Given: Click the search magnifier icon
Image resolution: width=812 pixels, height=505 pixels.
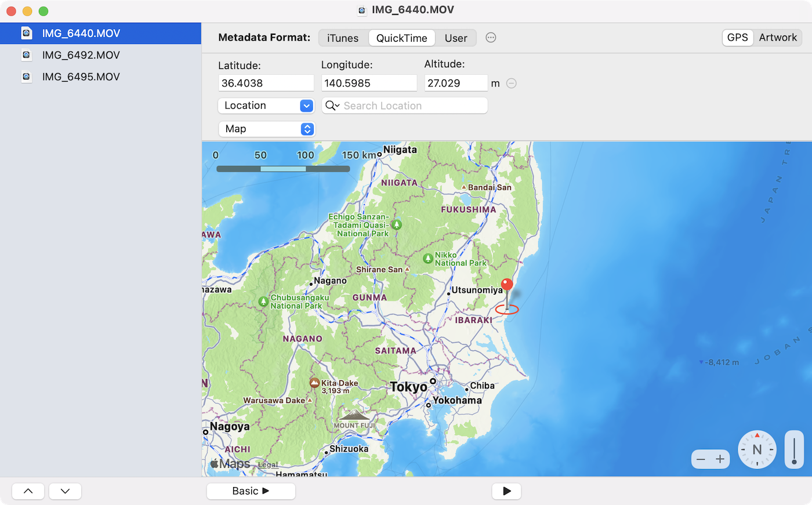Looking at the screenshot, I should (332, 106).
